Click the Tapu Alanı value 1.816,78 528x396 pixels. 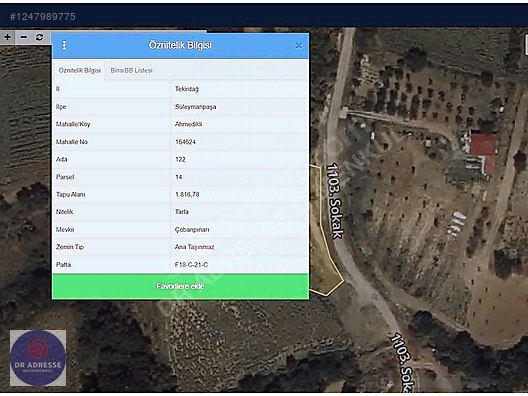coord(187,194)
